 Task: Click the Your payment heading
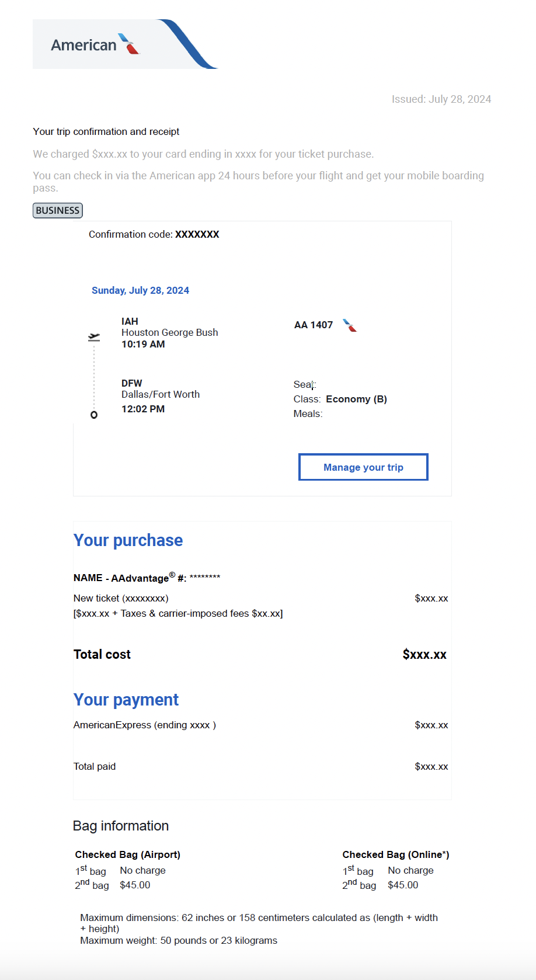[126, 700]
